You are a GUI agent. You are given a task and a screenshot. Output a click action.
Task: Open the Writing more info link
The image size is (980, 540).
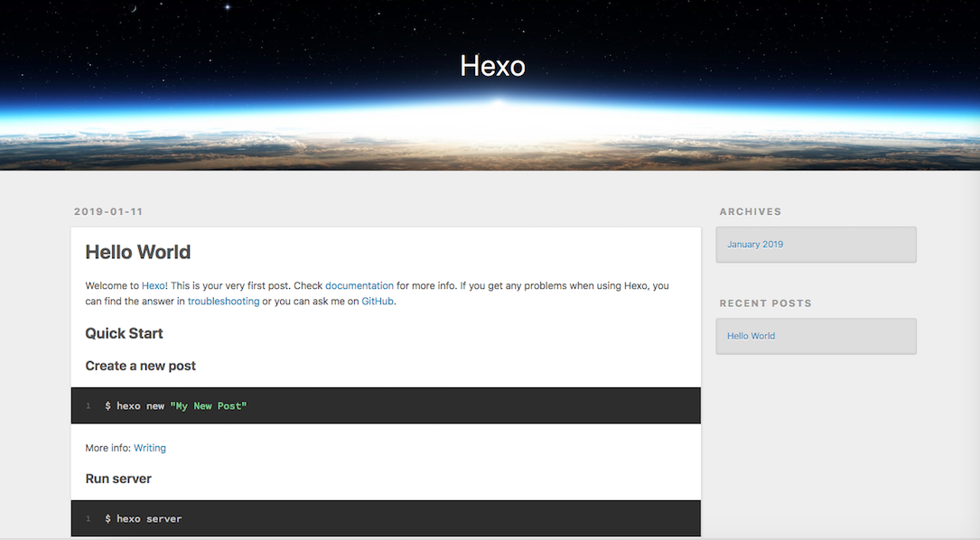point(150,448)
